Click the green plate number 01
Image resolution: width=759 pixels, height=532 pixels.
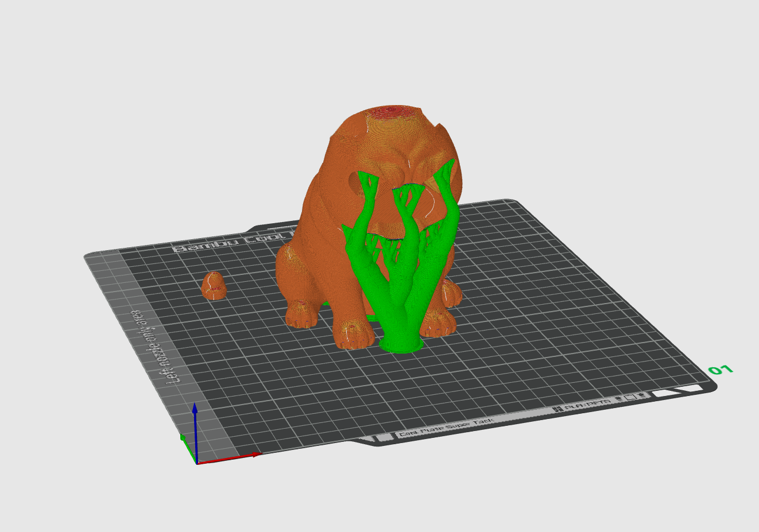(x=721, y=370)
